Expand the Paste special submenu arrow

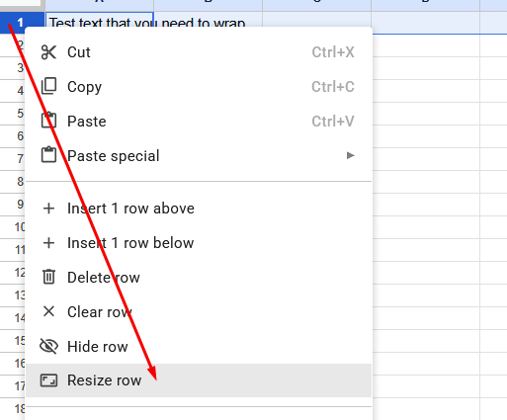(351, 155)
